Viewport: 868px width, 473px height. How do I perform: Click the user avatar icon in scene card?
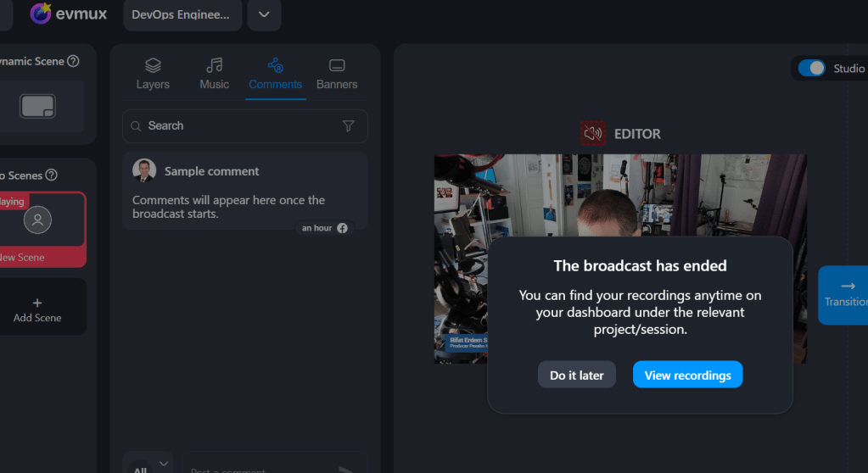pyautogui.click(x=37, y=220)
